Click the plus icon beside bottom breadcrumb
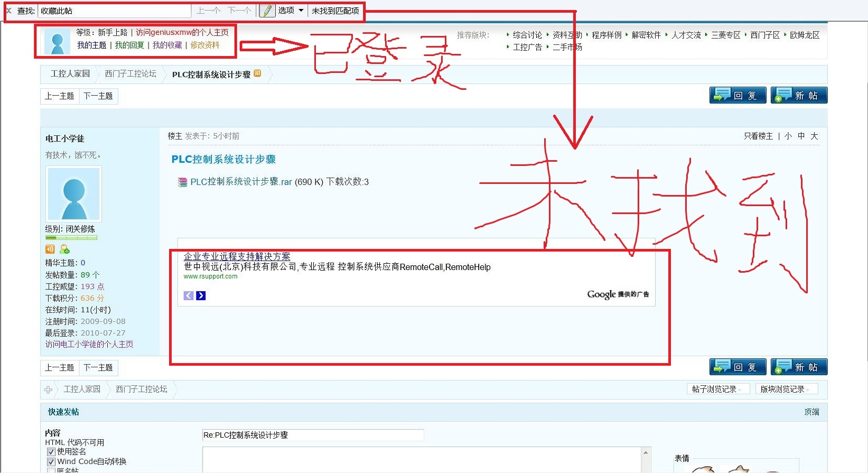Image resolution: width=868 pixels, height=473 pixels. (48, 389)
